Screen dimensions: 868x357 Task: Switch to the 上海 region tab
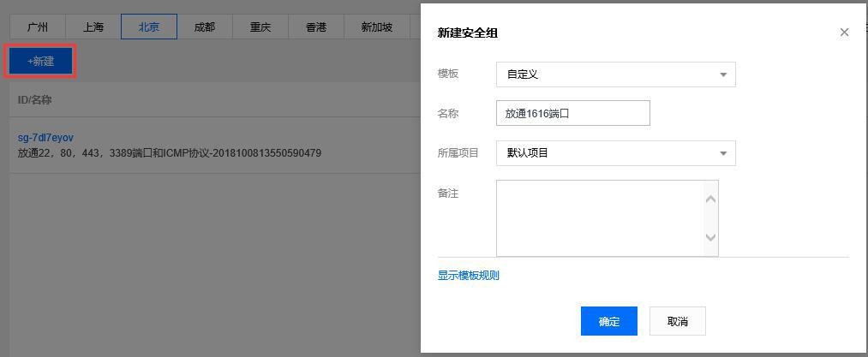tap(93, 27)
